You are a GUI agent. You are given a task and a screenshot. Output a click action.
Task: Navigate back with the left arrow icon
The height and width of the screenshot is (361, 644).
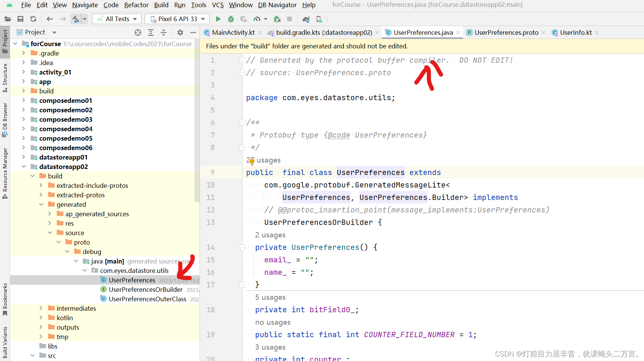click(50, 19)
